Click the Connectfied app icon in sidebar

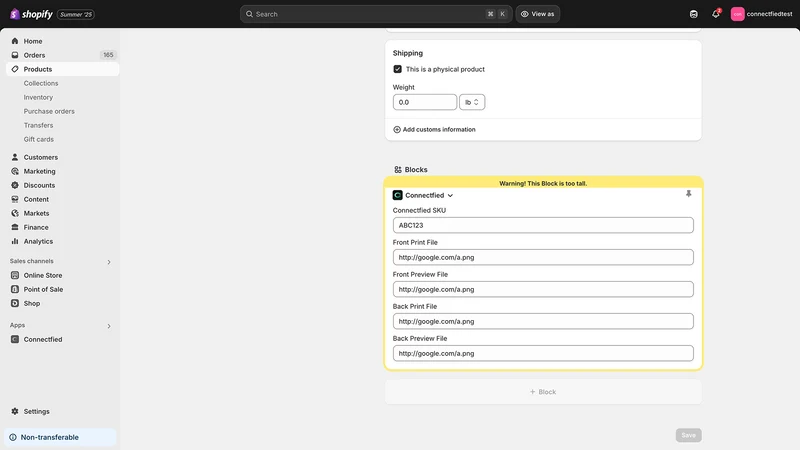pyautogui.click(x=15, y=339)
